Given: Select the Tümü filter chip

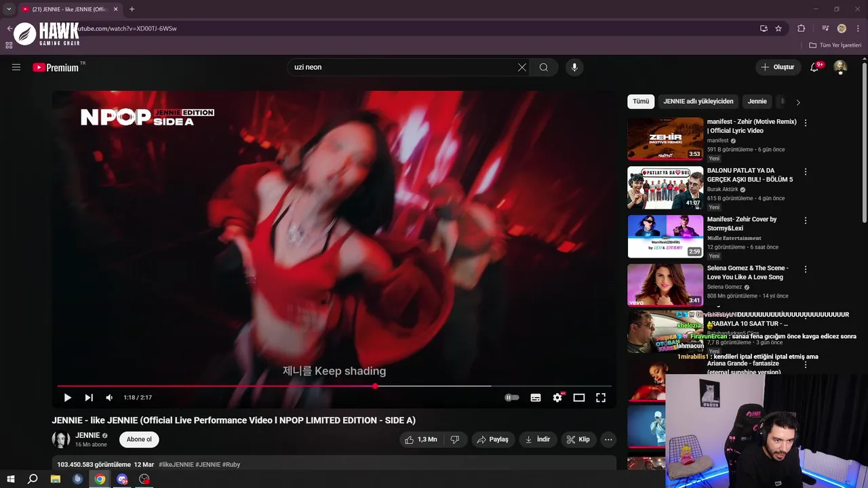Looking at the screenshot, I should click(x=641, y=102).
